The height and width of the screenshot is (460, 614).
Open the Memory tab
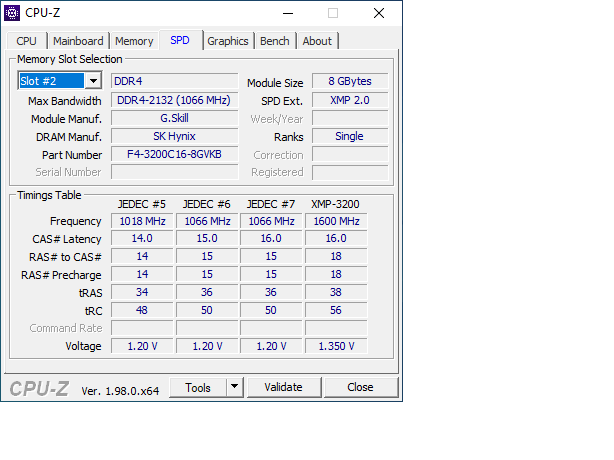pyautogui.click(x=134, y=41)
